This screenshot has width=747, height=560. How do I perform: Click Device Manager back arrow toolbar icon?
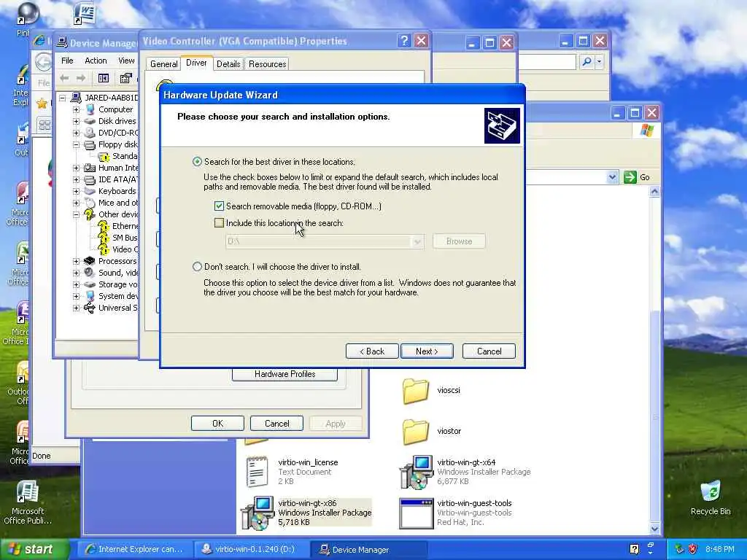(x=64, y=78)
